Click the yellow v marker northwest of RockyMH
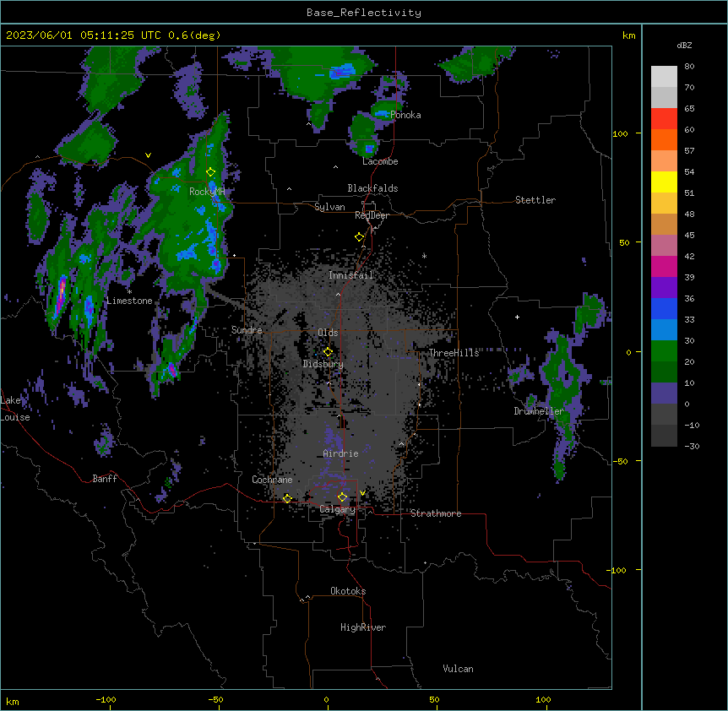This screenshot has height=711, width=728. [148, 155]
